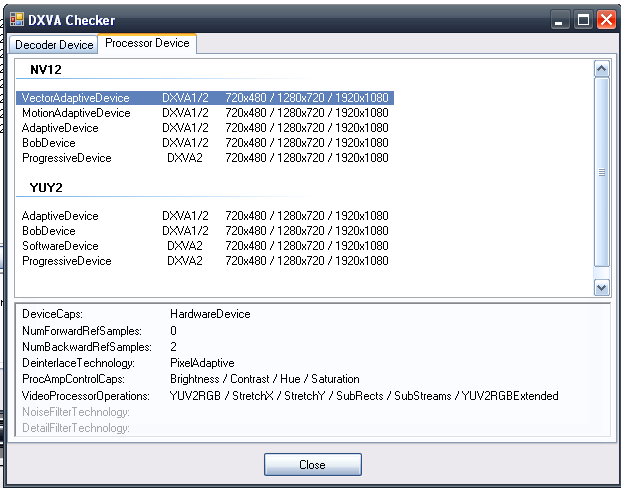Select AdaptiveDevice row under NV12
This screenshot has height=488, width=625.
[205, 128]
